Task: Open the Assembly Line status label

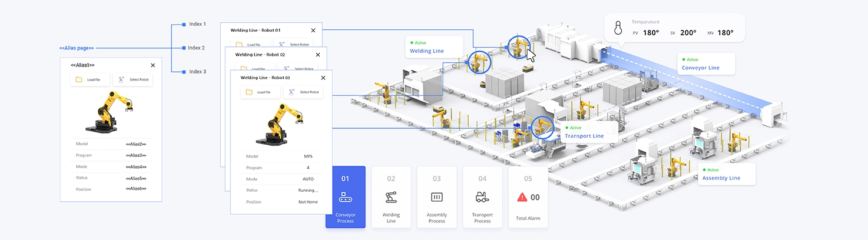Action: point(721,178)
